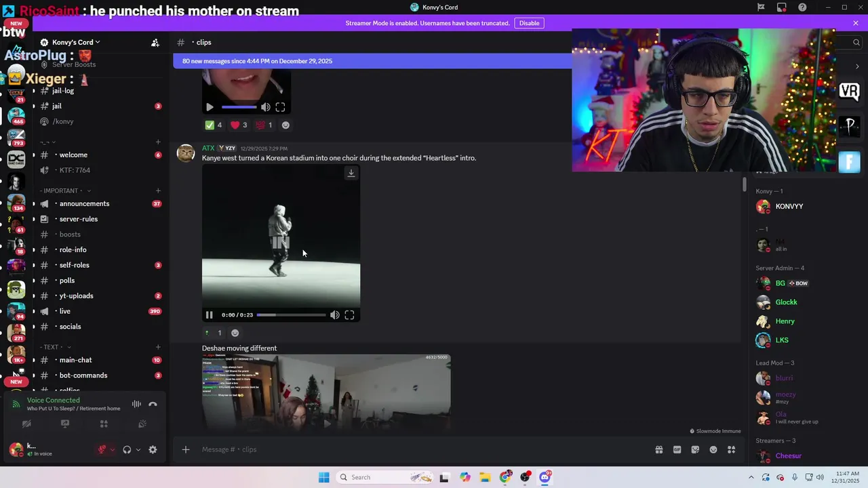Add a reaction to the top video message

pos(285,125)
